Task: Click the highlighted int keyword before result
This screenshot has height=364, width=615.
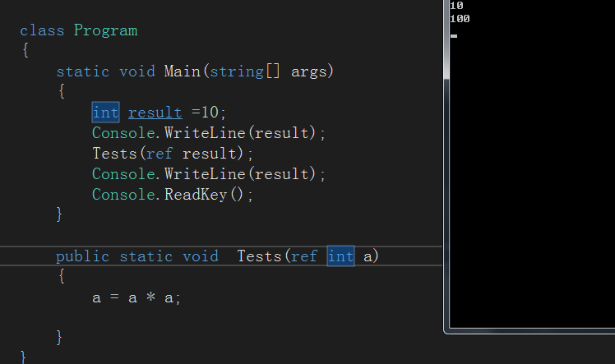Action: pyautogui.click(x=105, y=113)
